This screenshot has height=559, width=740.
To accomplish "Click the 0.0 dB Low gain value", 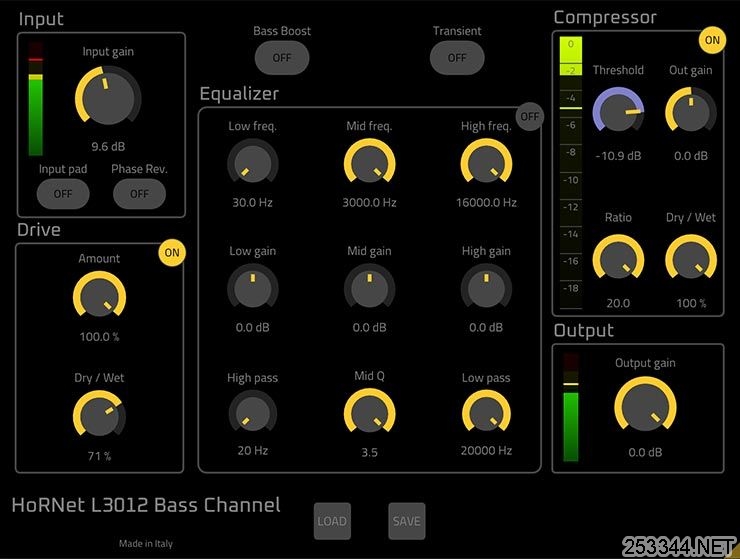I will [x=252, y=328].
